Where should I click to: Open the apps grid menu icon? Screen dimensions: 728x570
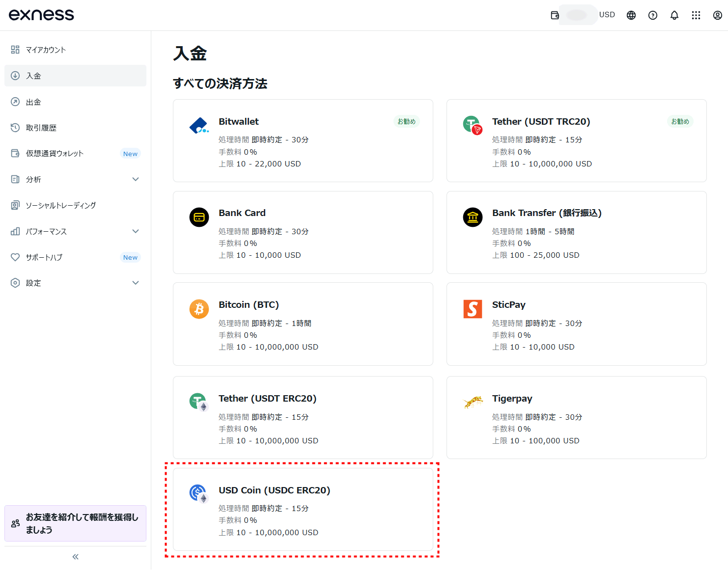tap(696, 15)
